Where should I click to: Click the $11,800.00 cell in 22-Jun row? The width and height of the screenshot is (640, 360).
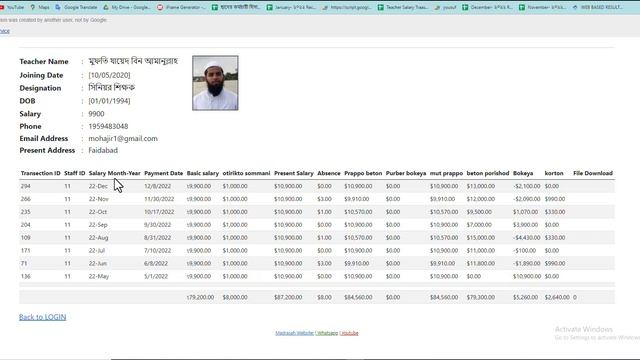click(481, 263)
